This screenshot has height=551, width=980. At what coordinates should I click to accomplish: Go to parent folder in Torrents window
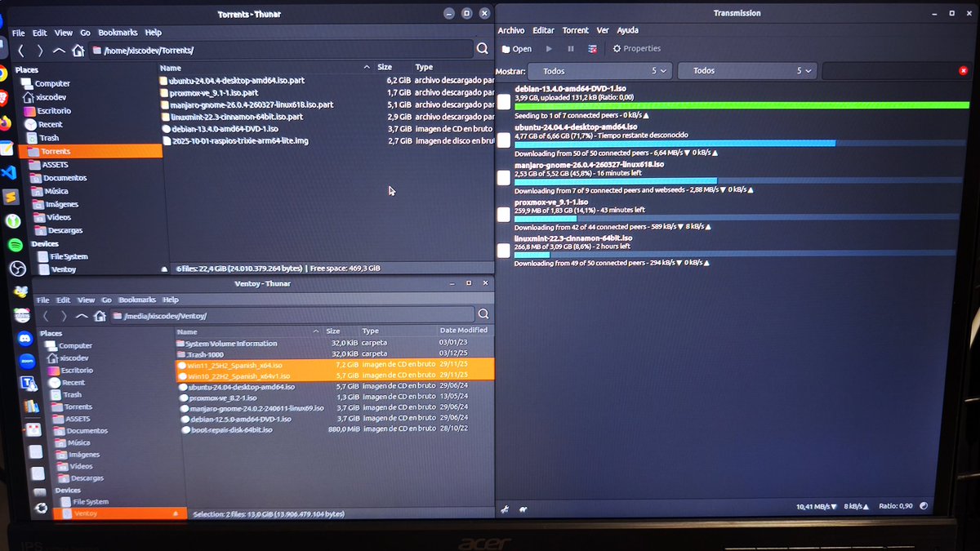click(x=59, y=51)
